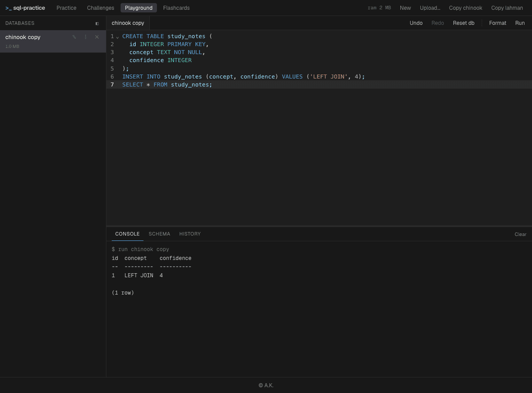Click 'id INTEGER PRIMARY KEY' line
This screenshot has width=532, height=393.
pyautogui.click(x=169, y=44)
